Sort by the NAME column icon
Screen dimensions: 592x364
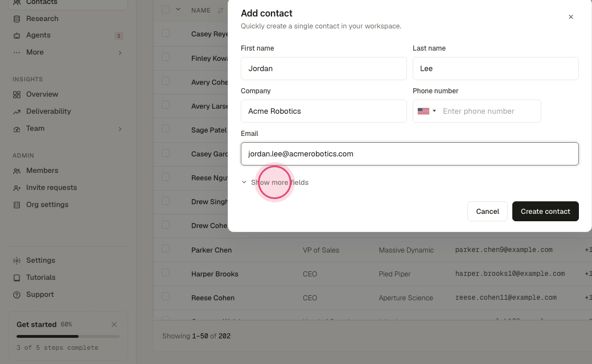point(220,10)
